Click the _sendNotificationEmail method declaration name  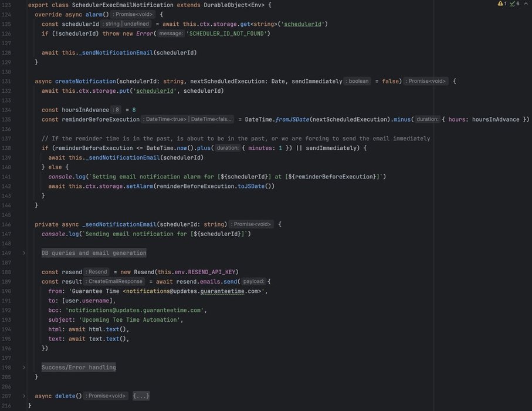point(119,224)
